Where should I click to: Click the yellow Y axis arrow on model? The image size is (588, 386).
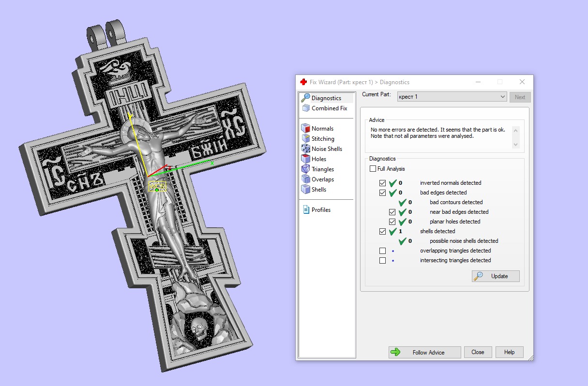click(x=130, y=117)
